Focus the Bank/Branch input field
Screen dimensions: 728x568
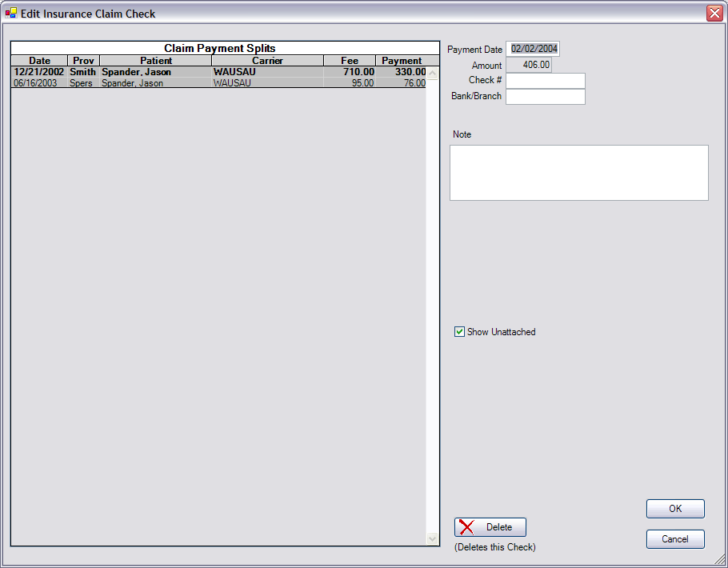pyautogui.click(x=545, y=97)
